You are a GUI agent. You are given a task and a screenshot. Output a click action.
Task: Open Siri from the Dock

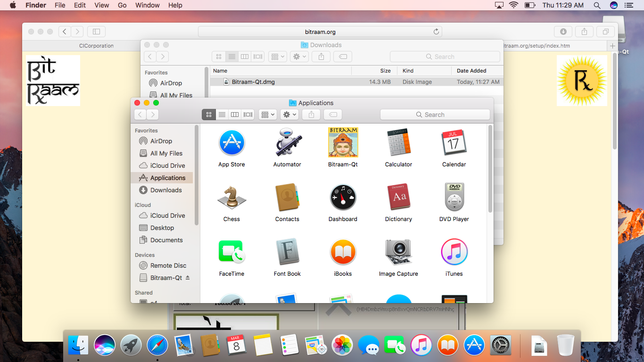105,345
